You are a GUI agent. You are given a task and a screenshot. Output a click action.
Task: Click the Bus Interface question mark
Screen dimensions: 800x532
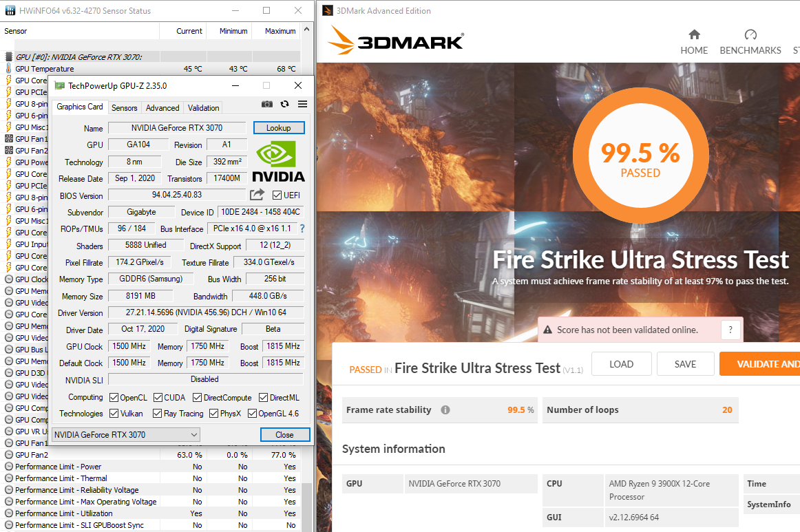point(302,228)
